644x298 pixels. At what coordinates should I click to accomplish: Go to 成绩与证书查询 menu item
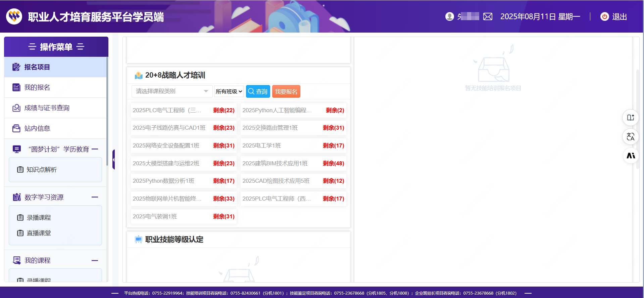tap(47, 108)
